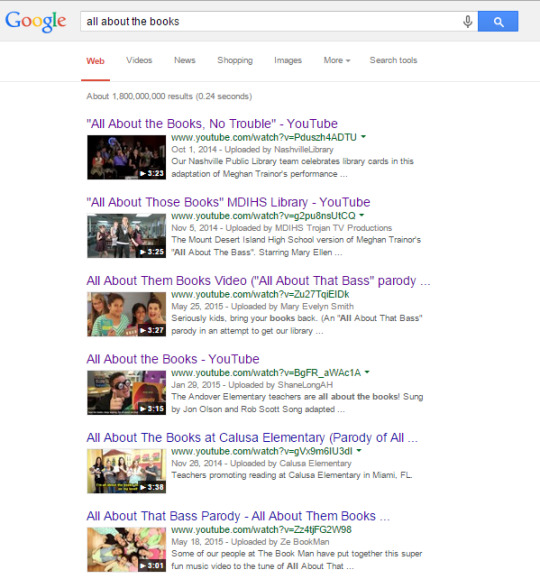
Task: Open the Shopping tab
Action: (x=235, y=61)
